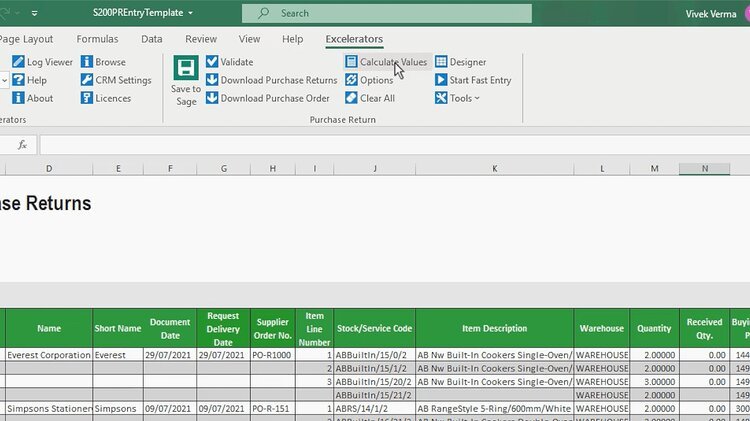Select the PO-R-151 cell
The image size is (750, 421).
[273, 409]
